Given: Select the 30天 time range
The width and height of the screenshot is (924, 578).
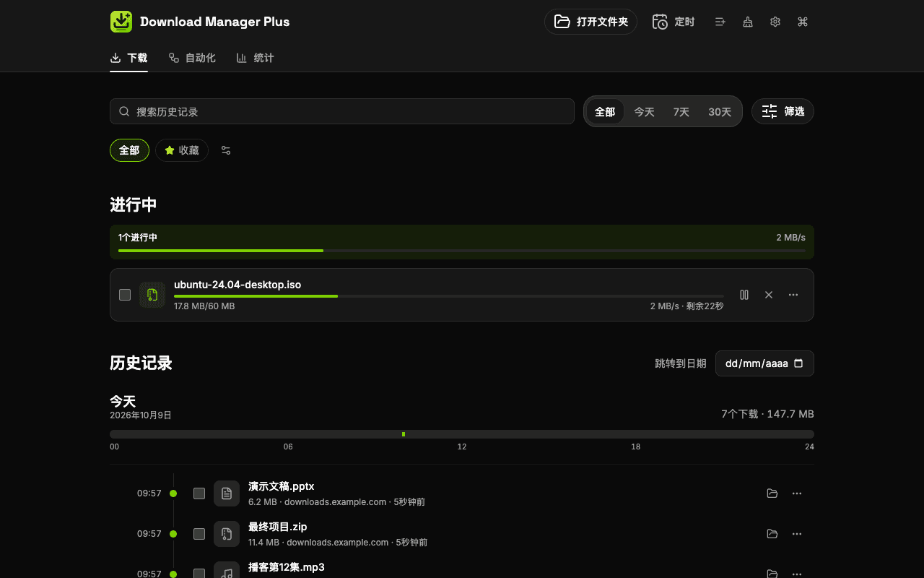Looking at the screenshot, I should click(720, 111).
